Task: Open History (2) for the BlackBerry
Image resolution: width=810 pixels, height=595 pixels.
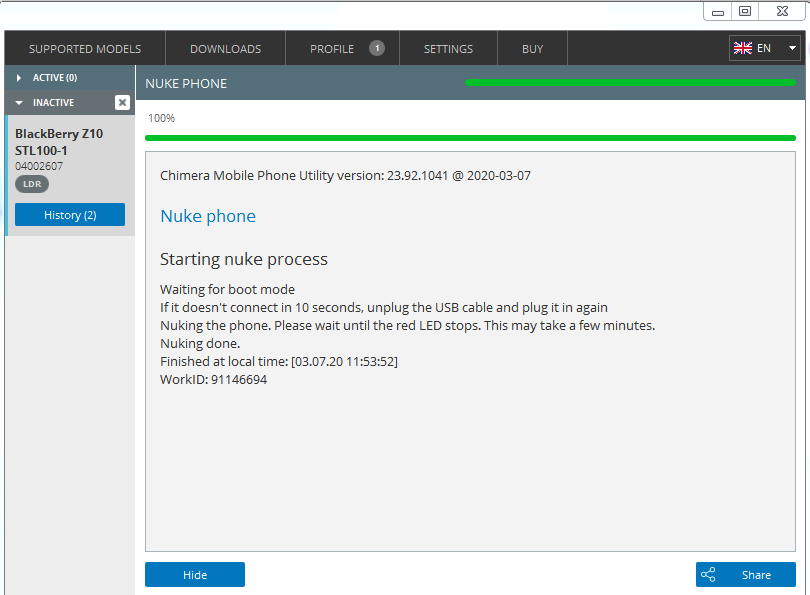Action: point(70,214)
